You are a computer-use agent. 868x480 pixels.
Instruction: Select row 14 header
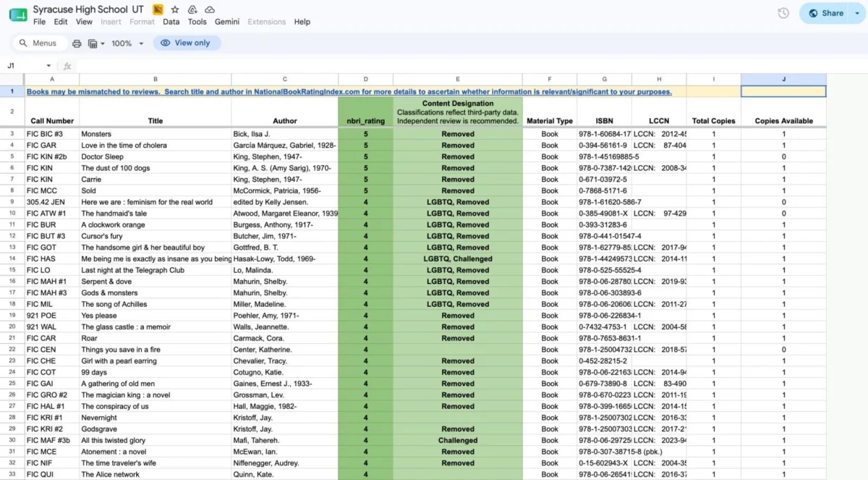(x=12, y=258)
